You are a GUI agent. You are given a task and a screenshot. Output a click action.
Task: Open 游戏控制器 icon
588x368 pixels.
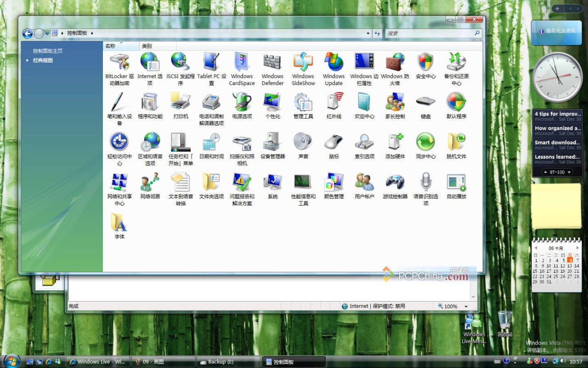coord(395,182)
